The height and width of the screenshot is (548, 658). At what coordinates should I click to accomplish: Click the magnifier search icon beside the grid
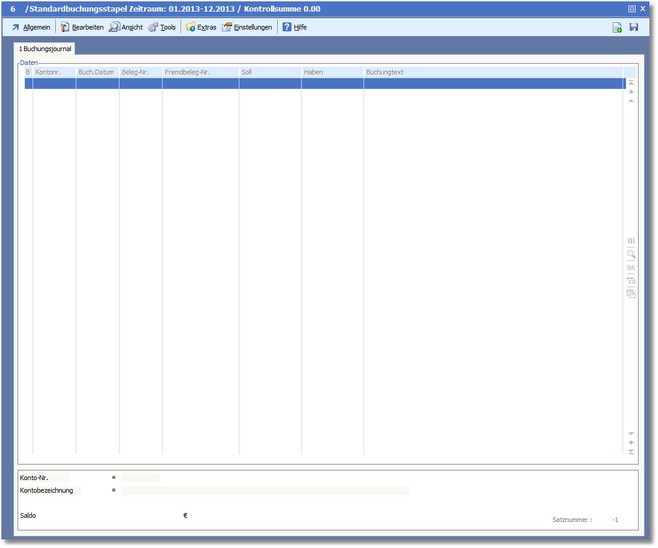pos(631,254)
